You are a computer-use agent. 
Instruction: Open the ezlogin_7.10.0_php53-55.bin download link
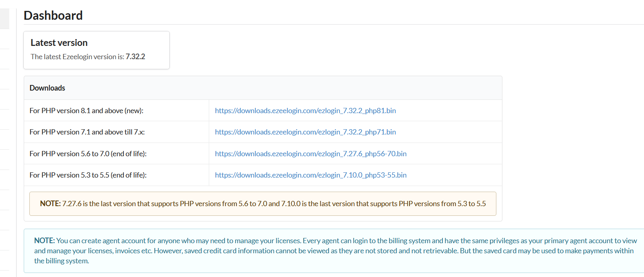coord(311,175)
